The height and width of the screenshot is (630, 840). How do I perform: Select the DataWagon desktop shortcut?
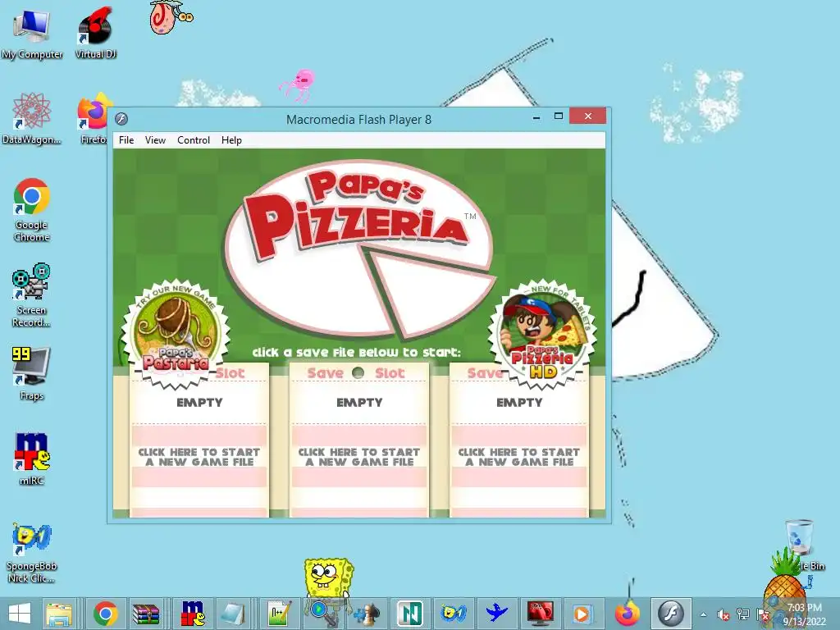pyautogui.click(x=32, y=119)
